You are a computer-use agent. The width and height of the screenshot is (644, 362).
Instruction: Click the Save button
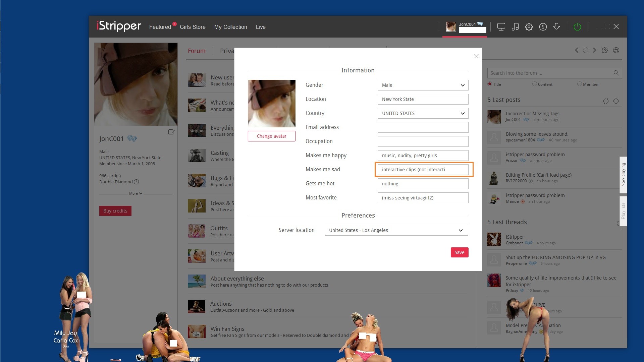coord(459,252)
